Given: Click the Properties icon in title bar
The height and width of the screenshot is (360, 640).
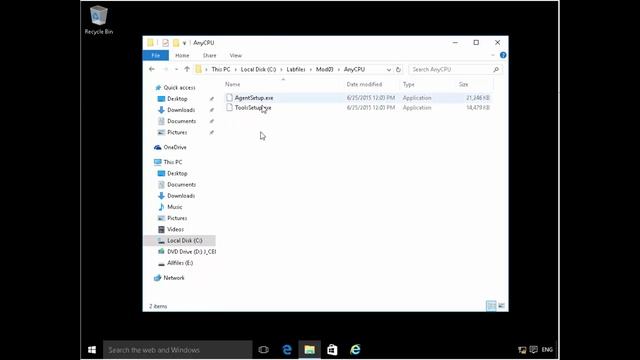Looking at the screenshot, I should pos(165,43).
